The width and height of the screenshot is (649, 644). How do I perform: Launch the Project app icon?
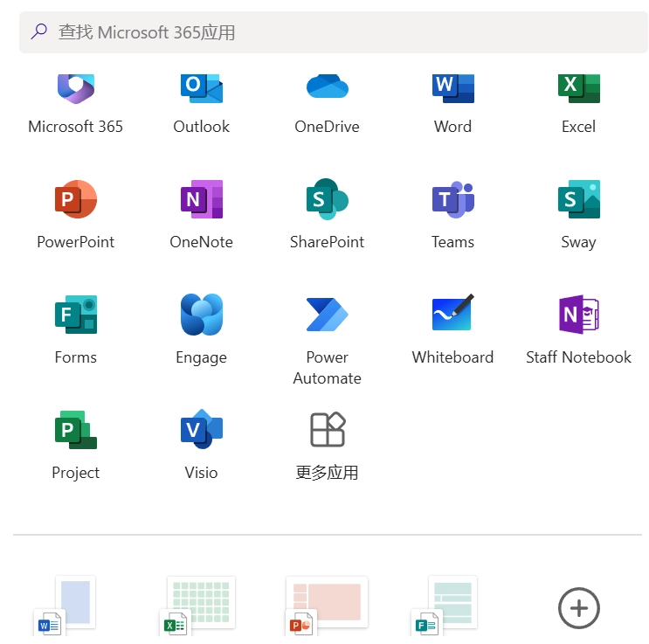pyautogui.click(x=76, y=429)
